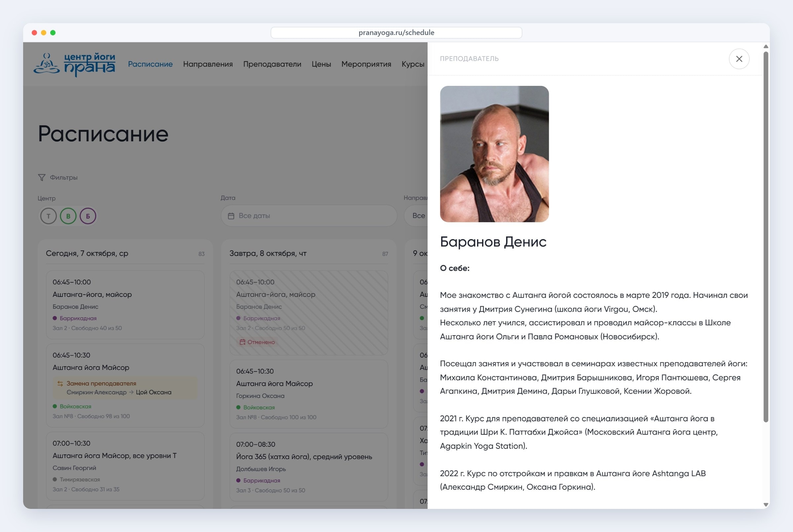Click Тимирязевская location label

(80, 479)
